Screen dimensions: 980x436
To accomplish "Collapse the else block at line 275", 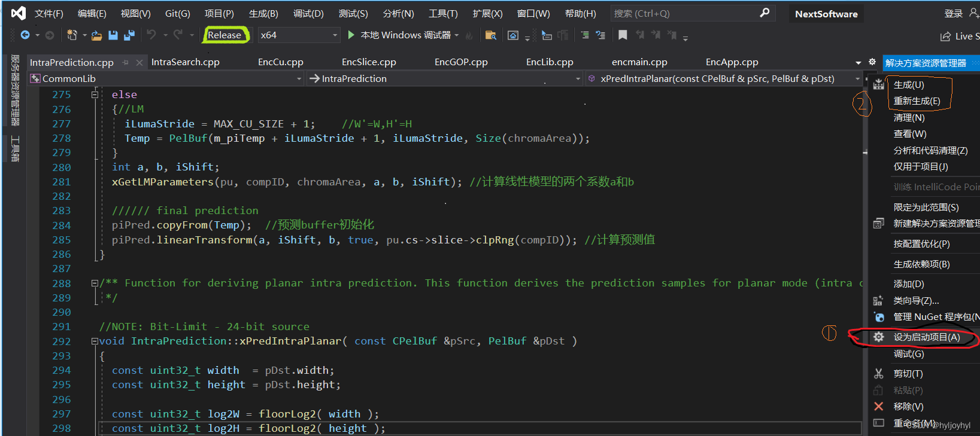I will [x=95, y=94].
